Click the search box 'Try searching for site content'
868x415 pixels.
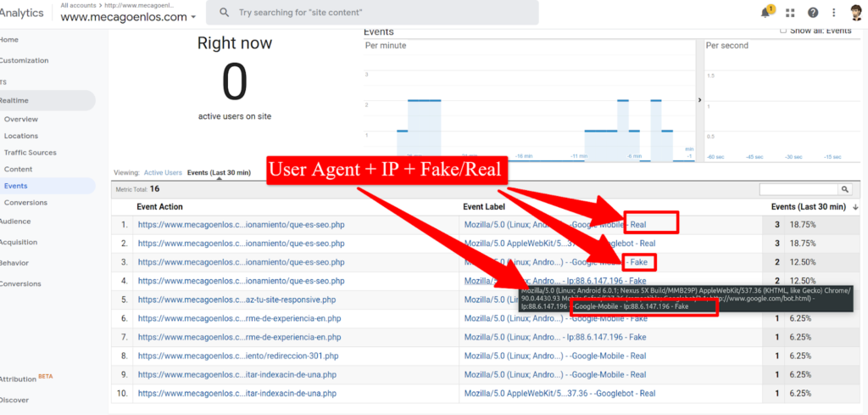click(372, 12)
